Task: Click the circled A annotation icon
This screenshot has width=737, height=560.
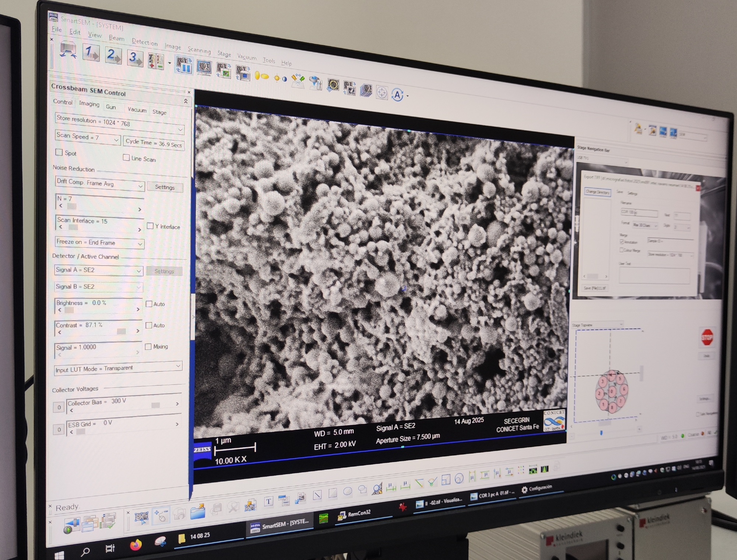Action: click(397, 95)
